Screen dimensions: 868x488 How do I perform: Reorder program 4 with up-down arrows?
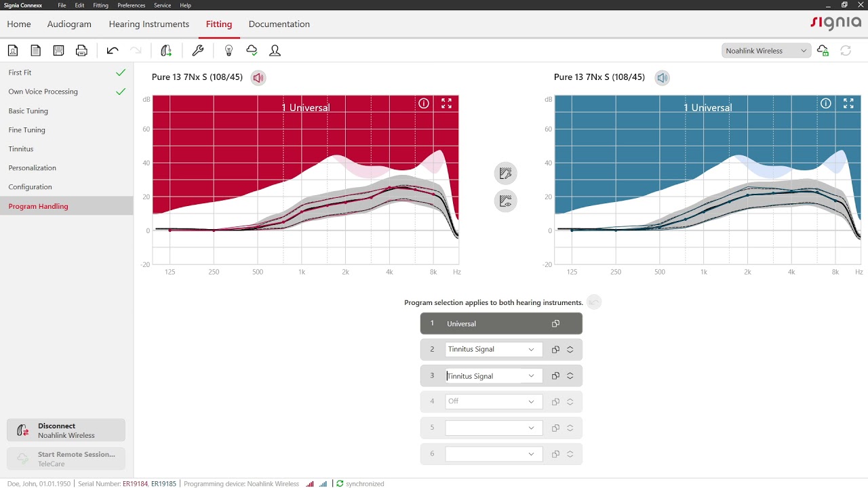pos(570,402)
